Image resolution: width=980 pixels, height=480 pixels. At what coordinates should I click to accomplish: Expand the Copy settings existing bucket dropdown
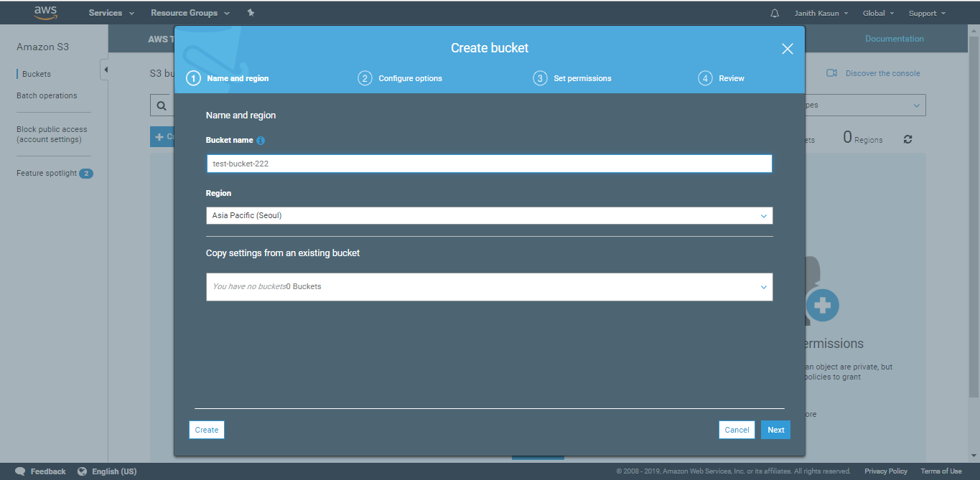coord(490,286)
